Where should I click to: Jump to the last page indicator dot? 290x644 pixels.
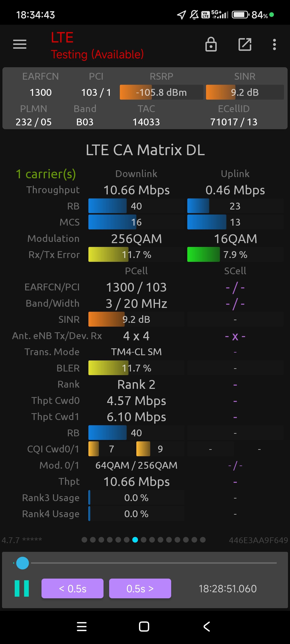pos(203,540)
